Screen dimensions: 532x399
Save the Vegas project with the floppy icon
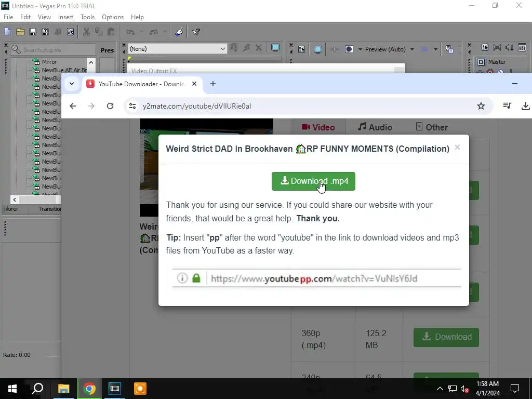tap(33, 32)
